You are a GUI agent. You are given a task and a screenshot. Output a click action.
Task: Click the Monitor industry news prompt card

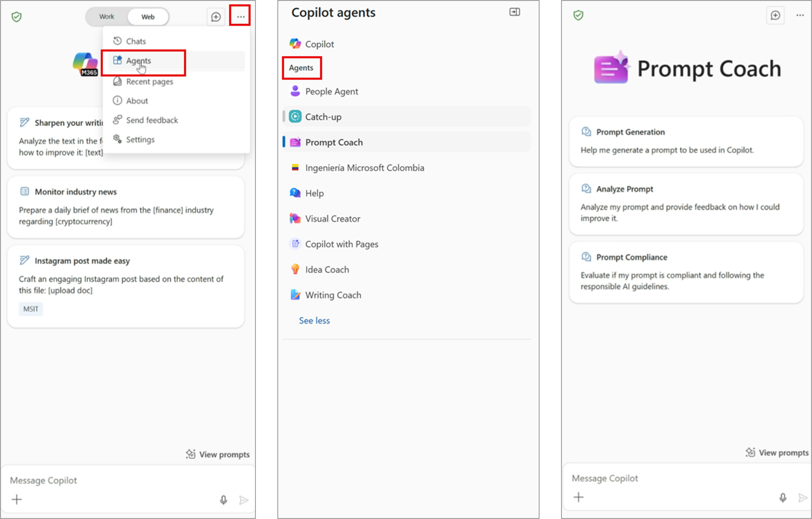pyautogui.click(x=126, y=207)
